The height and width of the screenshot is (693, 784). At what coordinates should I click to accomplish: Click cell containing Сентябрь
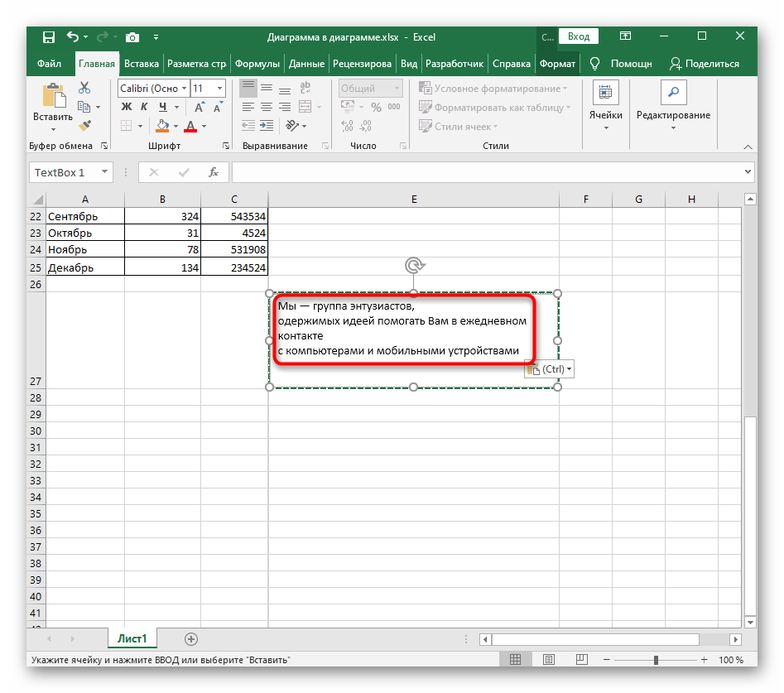(85, 216)
